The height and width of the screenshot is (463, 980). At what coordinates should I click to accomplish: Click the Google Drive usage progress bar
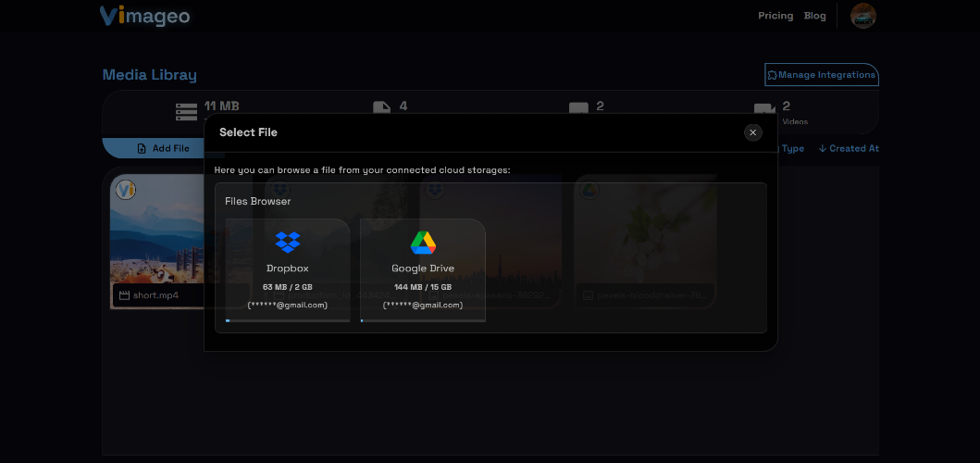pyautogui.click(x=423, y=320)
